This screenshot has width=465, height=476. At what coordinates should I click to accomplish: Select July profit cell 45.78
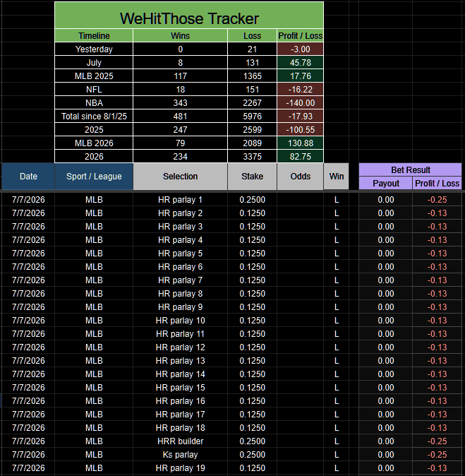tap(301, 63)
